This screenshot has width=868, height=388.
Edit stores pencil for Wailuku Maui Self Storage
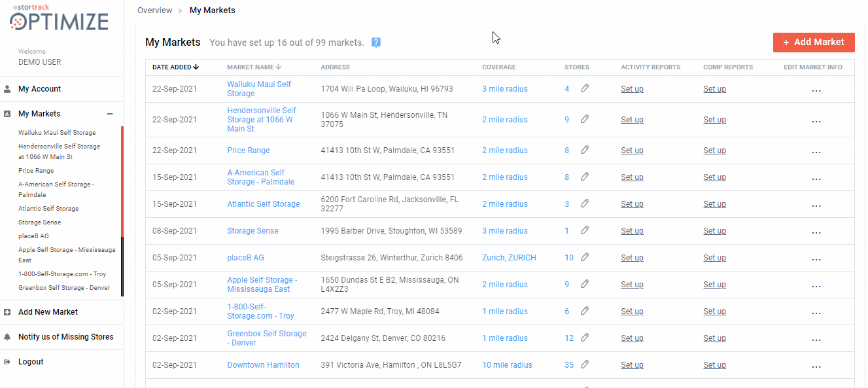coord(585,88)
